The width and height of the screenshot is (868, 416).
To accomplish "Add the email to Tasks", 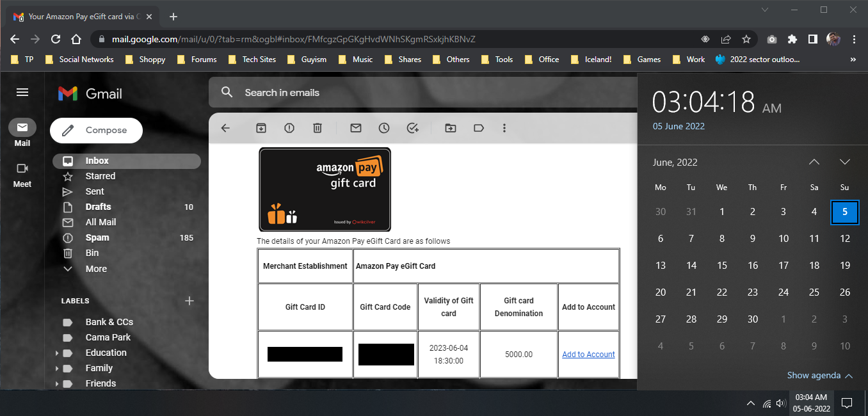I will 413,128.
